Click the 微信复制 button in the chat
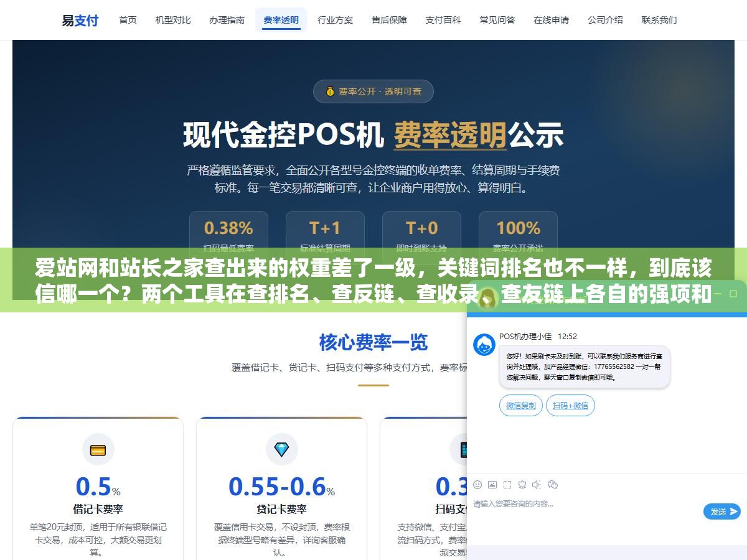Viewport: 747px width, 560px height. pos(520,406)
